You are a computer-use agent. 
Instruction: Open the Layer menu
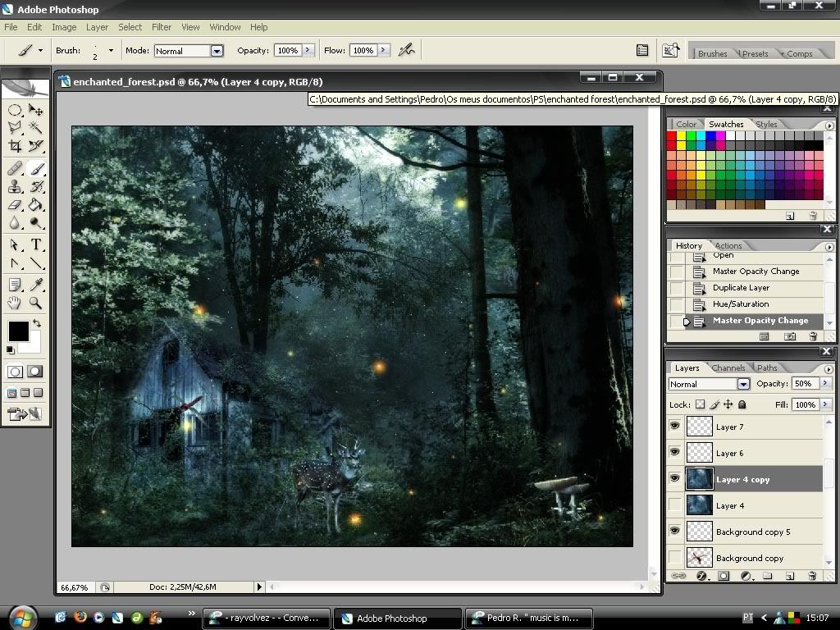tap(97, 27)
